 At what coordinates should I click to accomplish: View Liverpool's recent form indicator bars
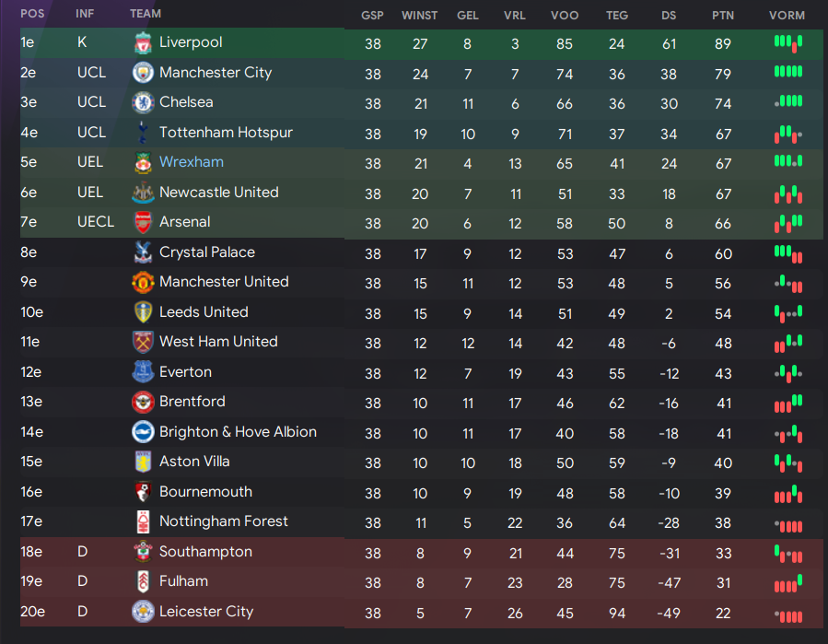787,43
